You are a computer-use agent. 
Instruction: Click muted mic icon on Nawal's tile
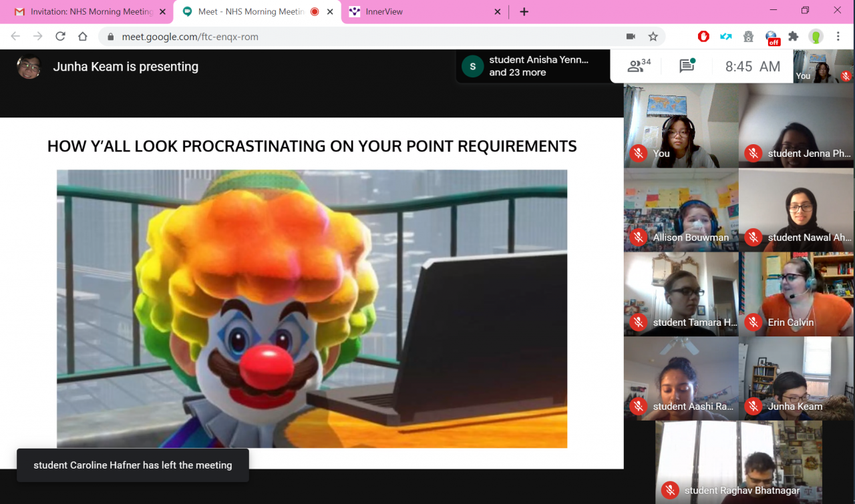click(x=753, y=237)
